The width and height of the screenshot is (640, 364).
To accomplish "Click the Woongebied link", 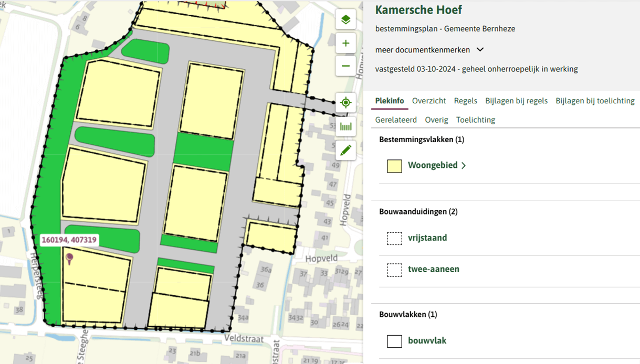I will (433, 166).
